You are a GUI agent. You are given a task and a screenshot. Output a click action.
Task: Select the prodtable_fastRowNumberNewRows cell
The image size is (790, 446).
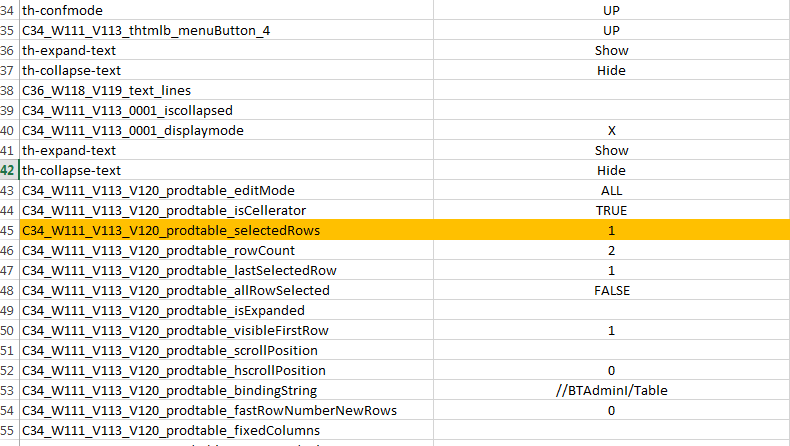(226, 410)
